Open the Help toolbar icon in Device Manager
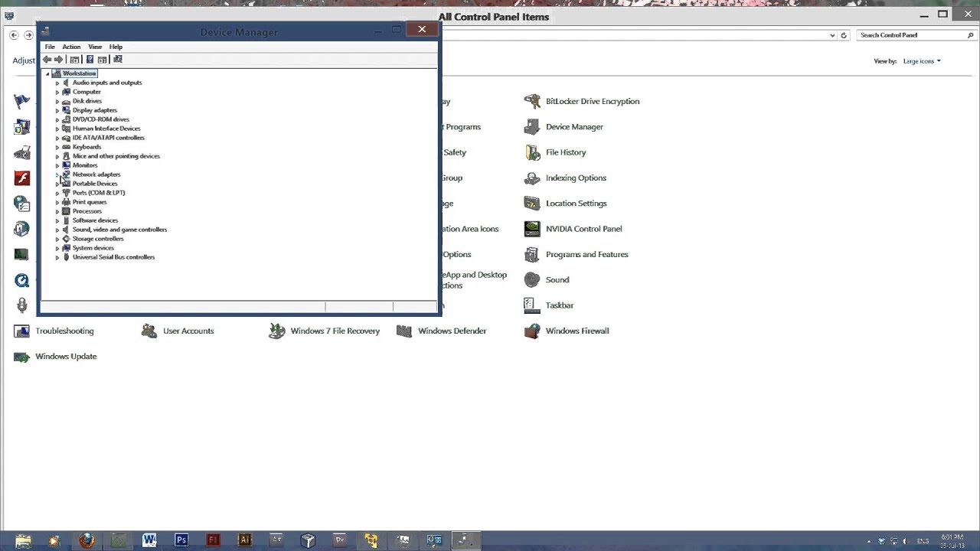This screenshot has height=551, width=980. [x=90, y=60]
